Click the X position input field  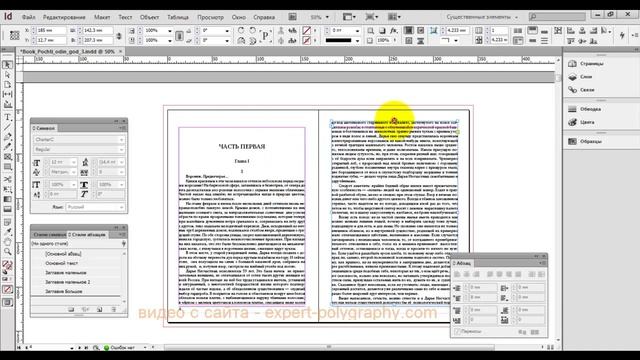coord(51,31)
